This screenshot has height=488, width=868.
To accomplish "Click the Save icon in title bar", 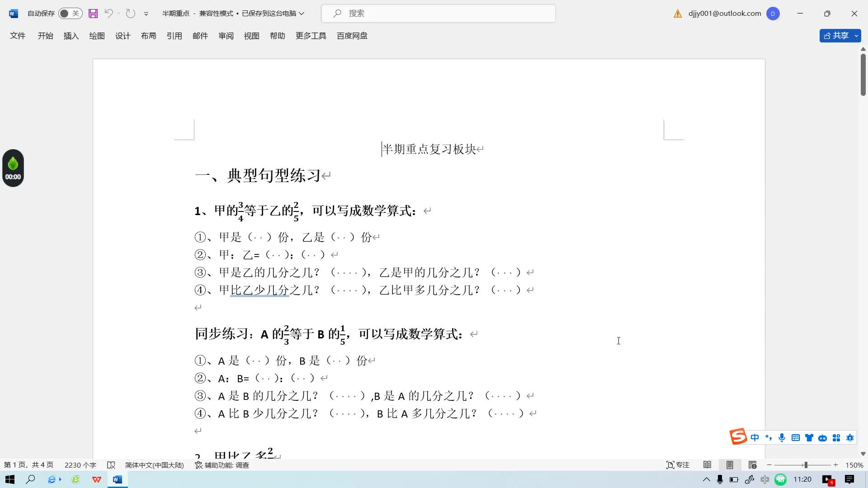I will pos(93,14).
